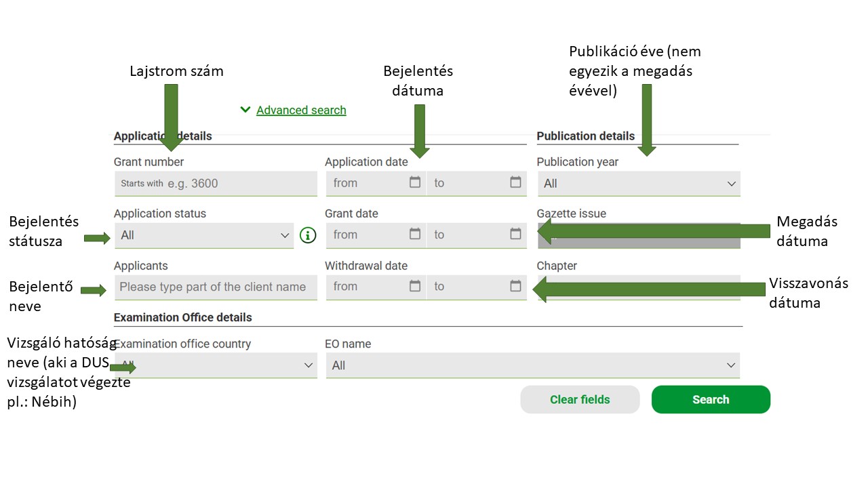The image size is (868, 488).
Task: Open Grant date 'to' calendar picker
Action: tap(515, 234)
